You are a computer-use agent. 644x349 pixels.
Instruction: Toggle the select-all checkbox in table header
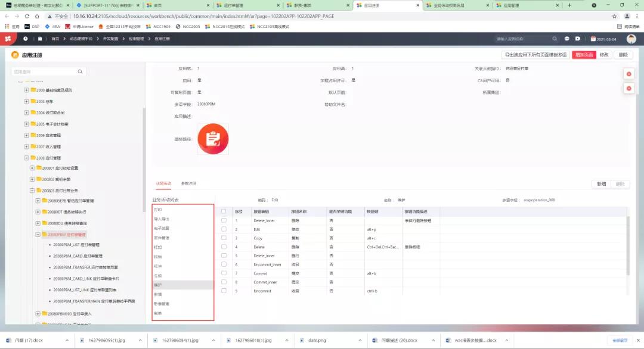[224, 211]
